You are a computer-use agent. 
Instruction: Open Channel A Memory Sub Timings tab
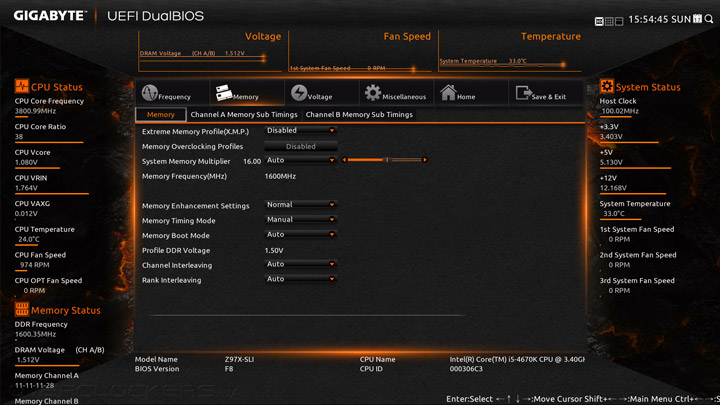pyautogui.click(x=244, y=115)
